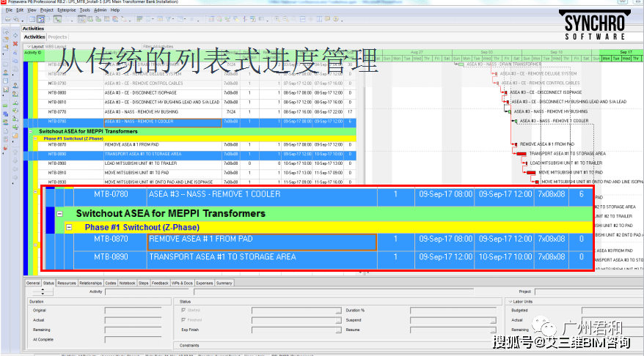644x356 pixels.
Task: Click the Sep 10 week header in the Gantt timescale
Action: 557,53
